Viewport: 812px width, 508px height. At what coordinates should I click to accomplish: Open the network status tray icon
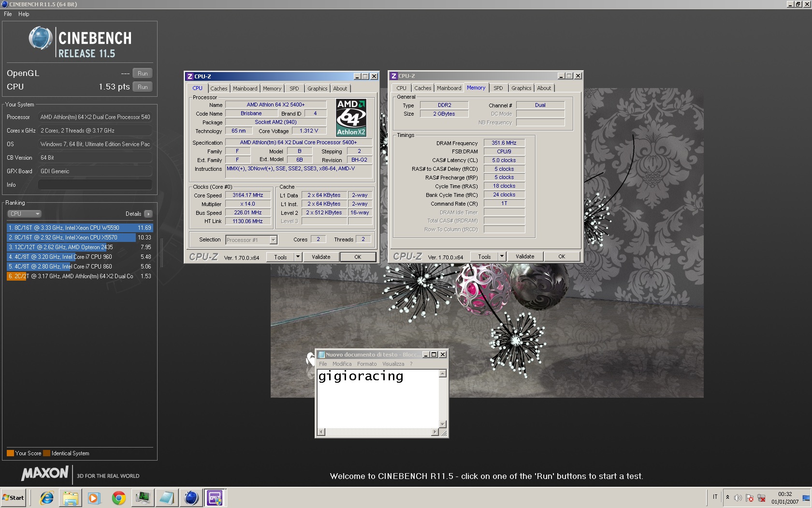coord(761,498)
